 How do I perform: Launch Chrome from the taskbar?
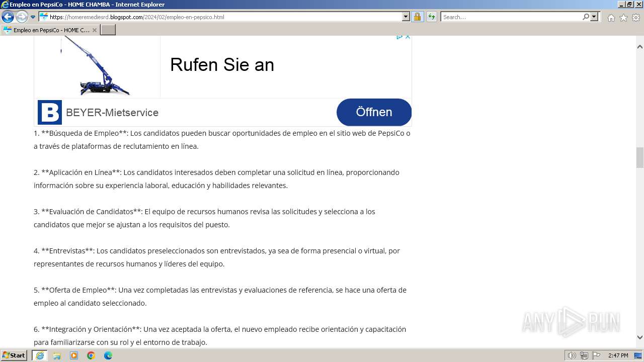[91, 355]
